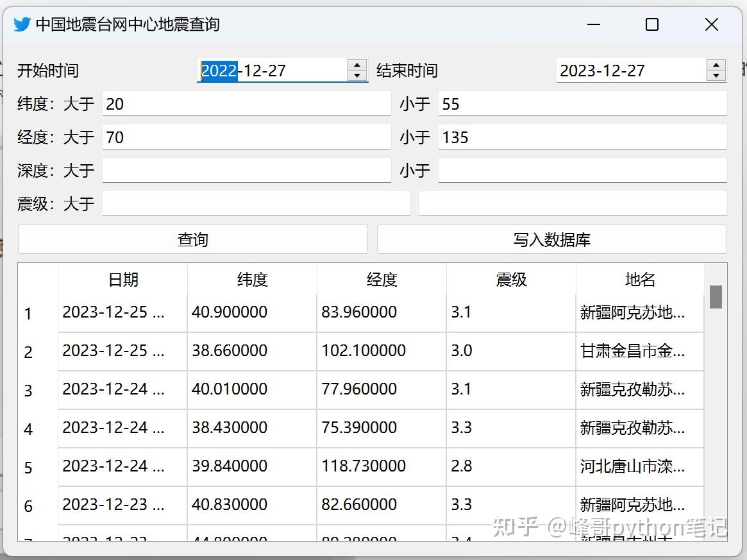Select row header 4

point(38,429)
